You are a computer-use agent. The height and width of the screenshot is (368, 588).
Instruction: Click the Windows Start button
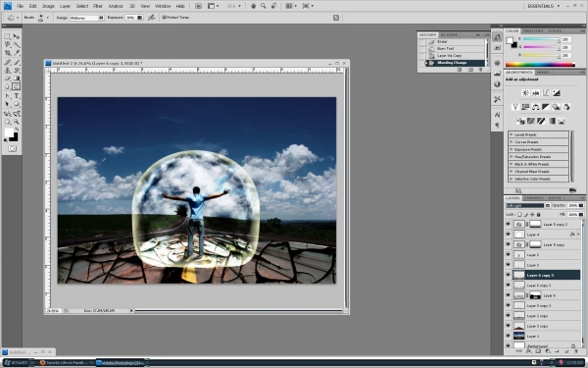(16, 363)
